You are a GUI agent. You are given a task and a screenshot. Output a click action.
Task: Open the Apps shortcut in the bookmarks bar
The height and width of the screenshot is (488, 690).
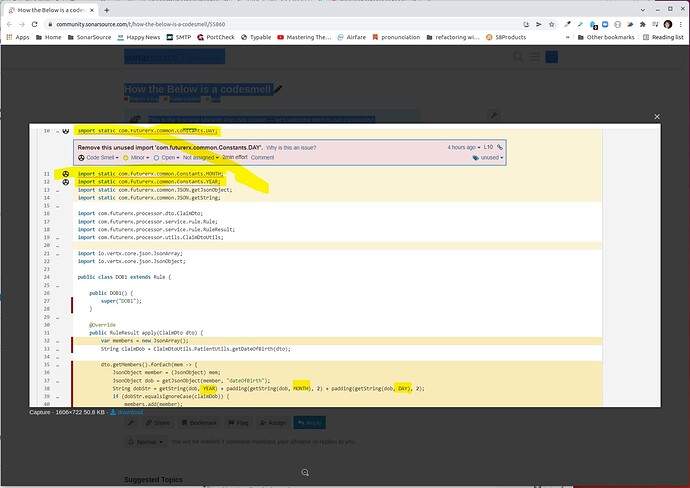point(18,37)
